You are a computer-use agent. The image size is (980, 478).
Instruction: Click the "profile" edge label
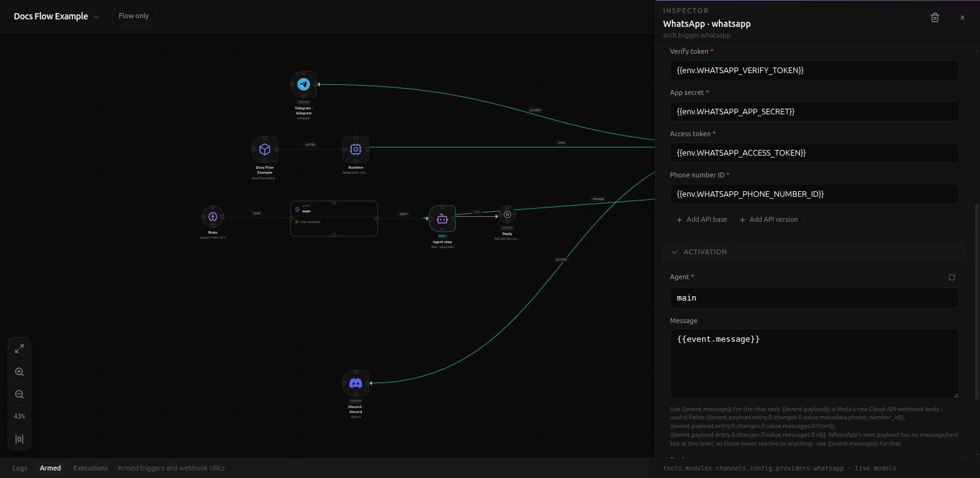pos(310,144)
